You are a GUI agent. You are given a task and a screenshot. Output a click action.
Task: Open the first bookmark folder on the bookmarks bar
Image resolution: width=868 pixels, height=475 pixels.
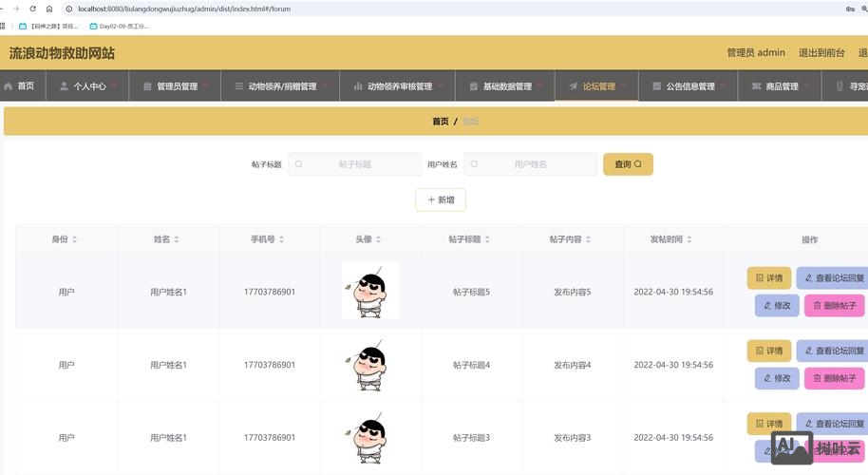(x=48, y=26)
